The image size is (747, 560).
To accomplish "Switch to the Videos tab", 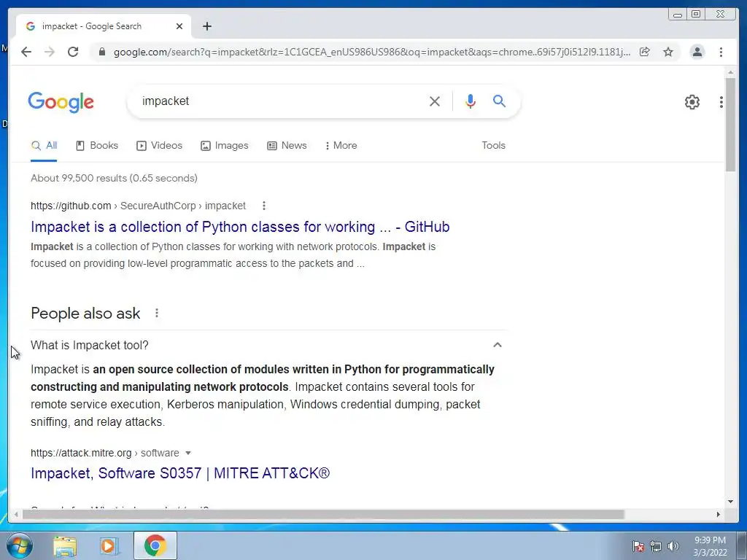I will coord(160,146).
